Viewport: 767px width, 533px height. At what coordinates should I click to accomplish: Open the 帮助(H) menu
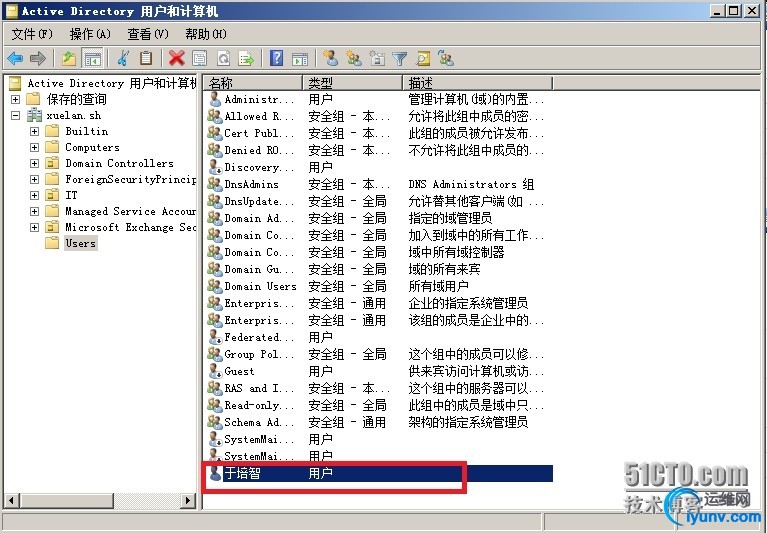tap(205, 34)
